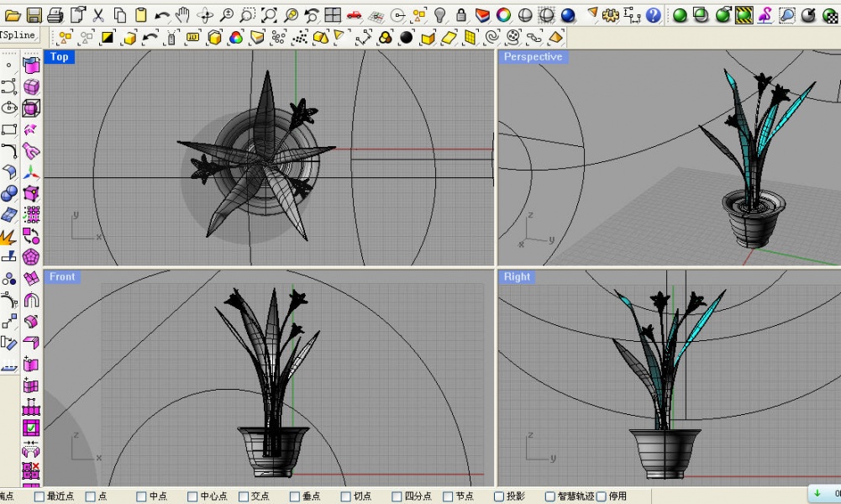Screen dimensions: 841x504
Task: Enable 点 object snap checkbox
Action: tap(90, 496)
